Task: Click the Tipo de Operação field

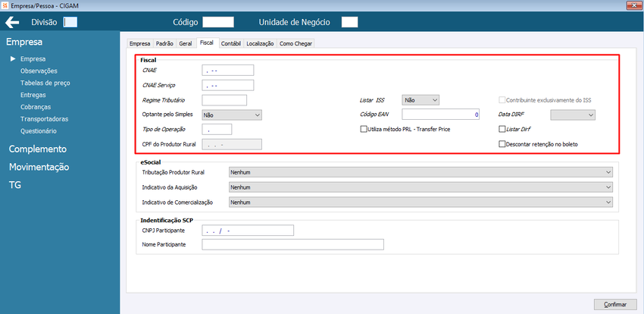Action: pos(217,129)
